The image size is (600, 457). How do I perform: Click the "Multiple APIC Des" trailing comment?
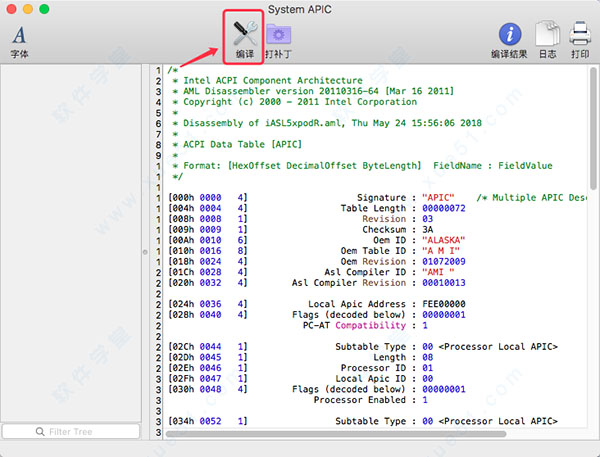tap(531, 197)
